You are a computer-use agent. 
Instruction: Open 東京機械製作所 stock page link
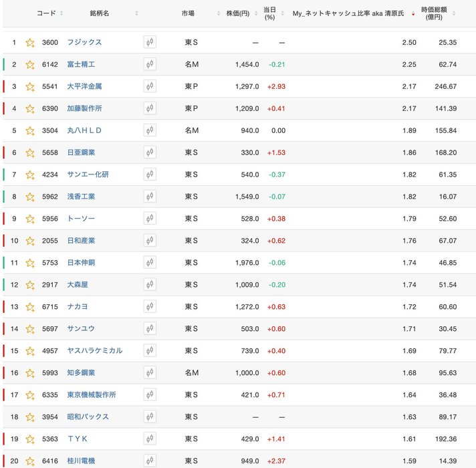pos(92,395)
